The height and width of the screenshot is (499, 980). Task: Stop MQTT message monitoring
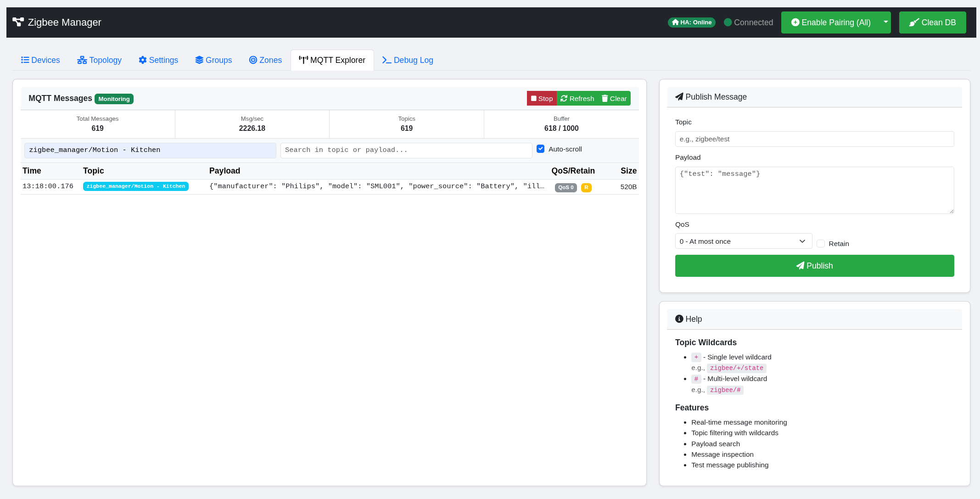pyautogui.click(x=542, y=99)
